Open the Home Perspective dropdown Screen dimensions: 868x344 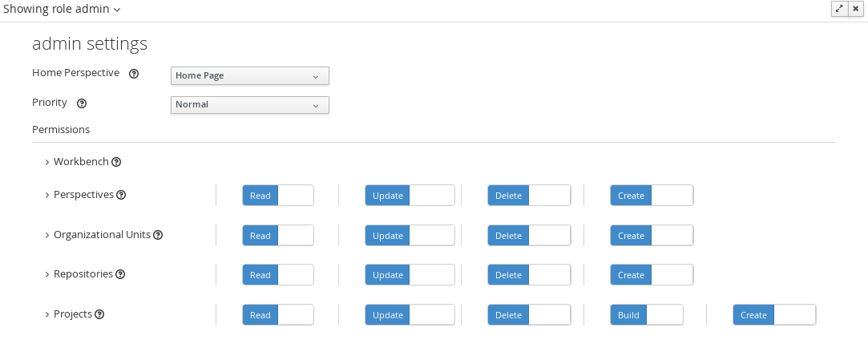(250, 76)
